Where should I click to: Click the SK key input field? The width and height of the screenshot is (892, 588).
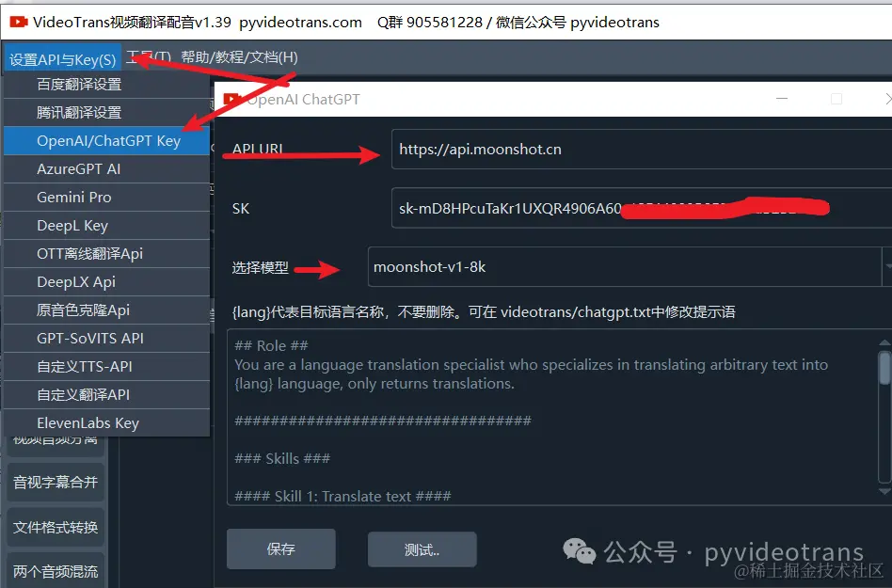[x=642, y=208]
